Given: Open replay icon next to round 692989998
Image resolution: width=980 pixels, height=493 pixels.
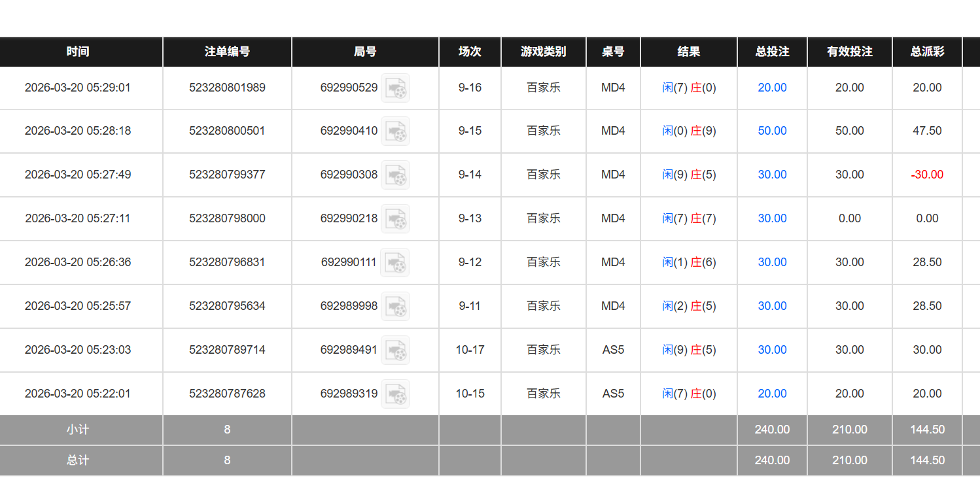Looking at the screenshot, I should coord(395,307).
